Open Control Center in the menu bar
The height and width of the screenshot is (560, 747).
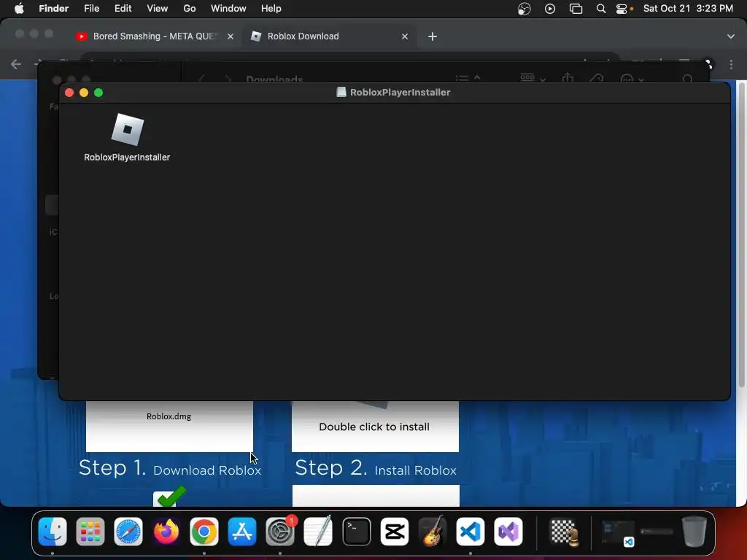[622, 9]
